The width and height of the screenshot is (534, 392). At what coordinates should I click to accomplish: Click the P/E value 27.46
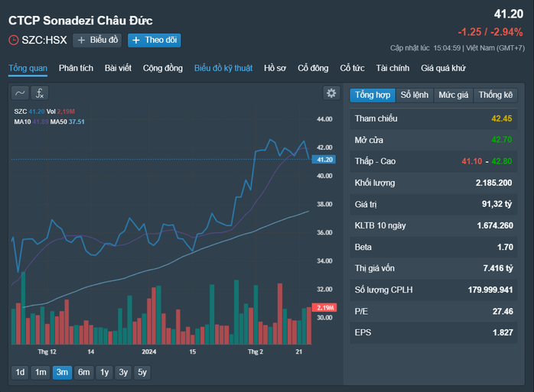tap(503, 311)
